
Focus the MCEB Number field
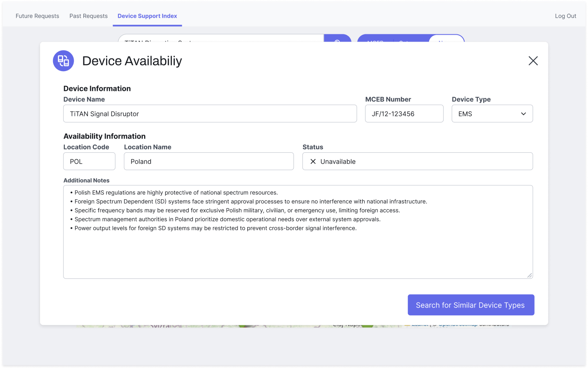pyautogui.click(x=404, y=114)
